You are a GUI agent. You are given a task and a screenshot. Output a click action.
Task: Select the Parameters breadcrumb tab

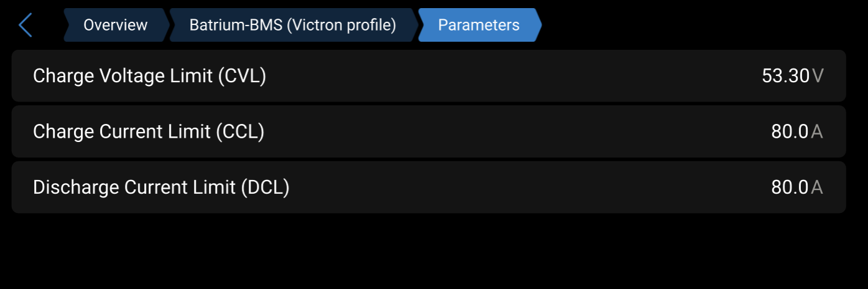(478, 25)
